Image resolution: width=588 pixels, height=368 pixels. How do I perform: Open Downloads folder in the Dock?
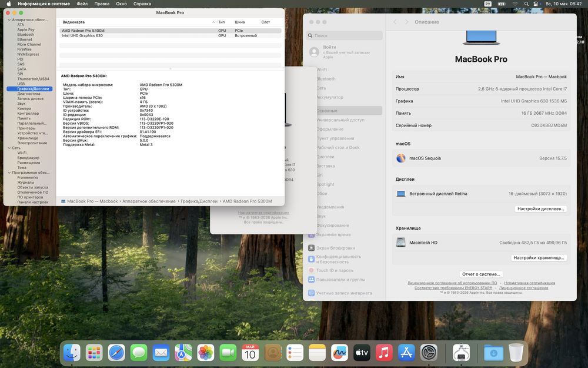[x=493, y=353]
